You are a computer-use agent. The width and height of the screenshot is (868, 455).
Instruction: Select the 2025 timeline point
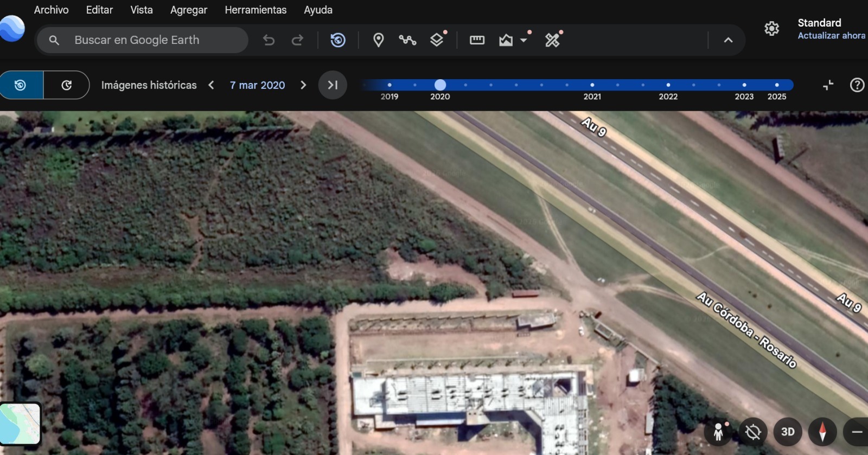777,85
